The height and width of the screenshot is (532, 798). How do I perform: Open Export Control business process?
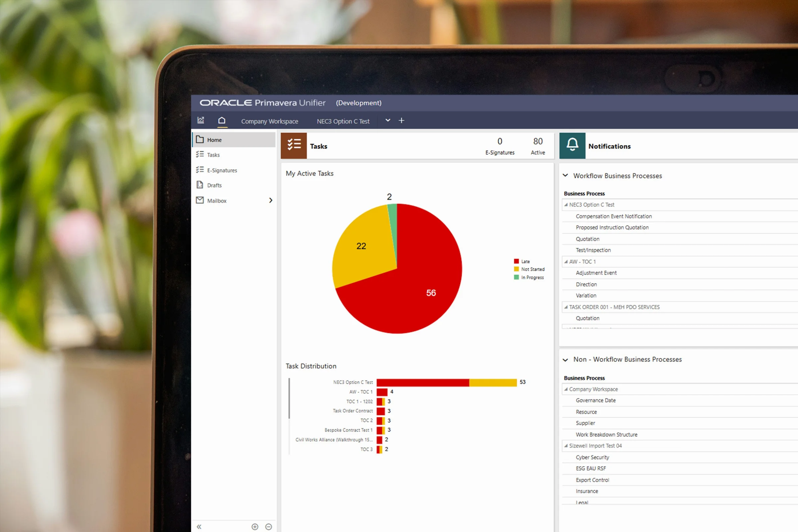click(x=593, y=480)
